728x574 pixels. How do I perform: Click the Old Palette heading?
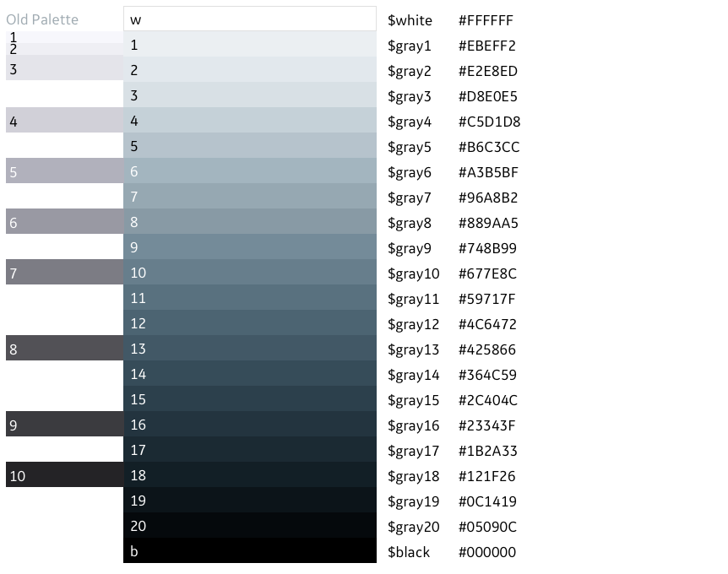42,19
